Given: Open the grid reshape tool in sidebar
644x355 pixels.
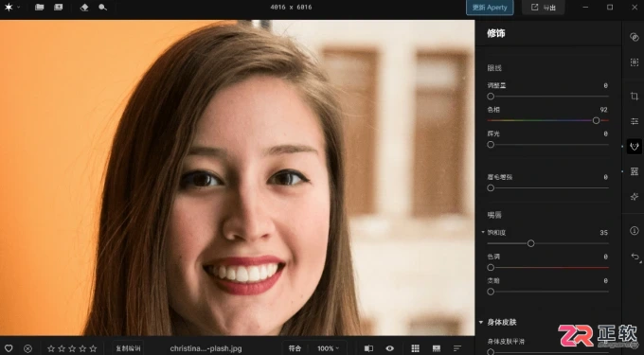Looking at the screenshot, I should (x=635, y=171).
